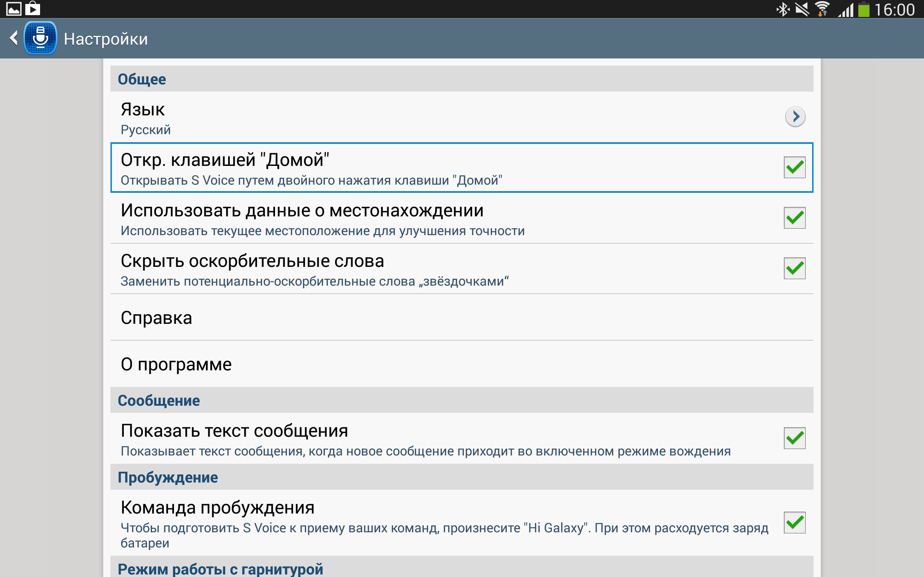
Task: Tap the muted sound status icon
Action: pyautogui.click(x=802, y=9)
